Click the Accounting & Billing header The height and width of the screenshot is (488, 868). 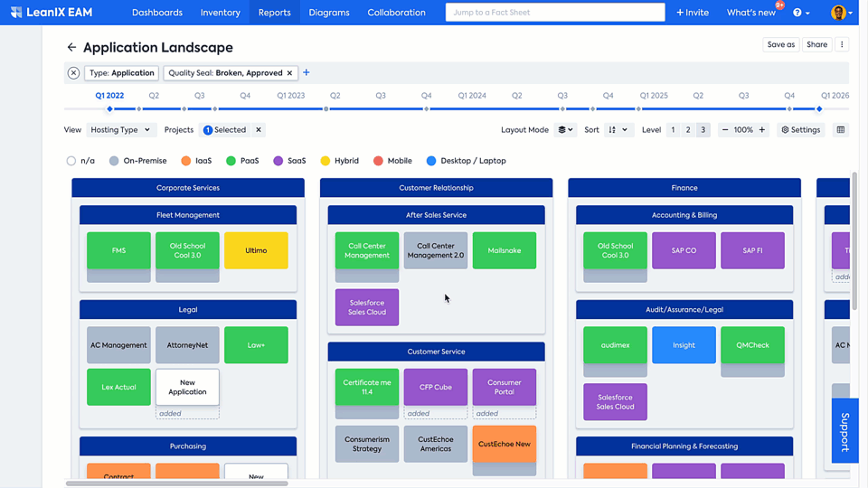[x=684, y=215]
